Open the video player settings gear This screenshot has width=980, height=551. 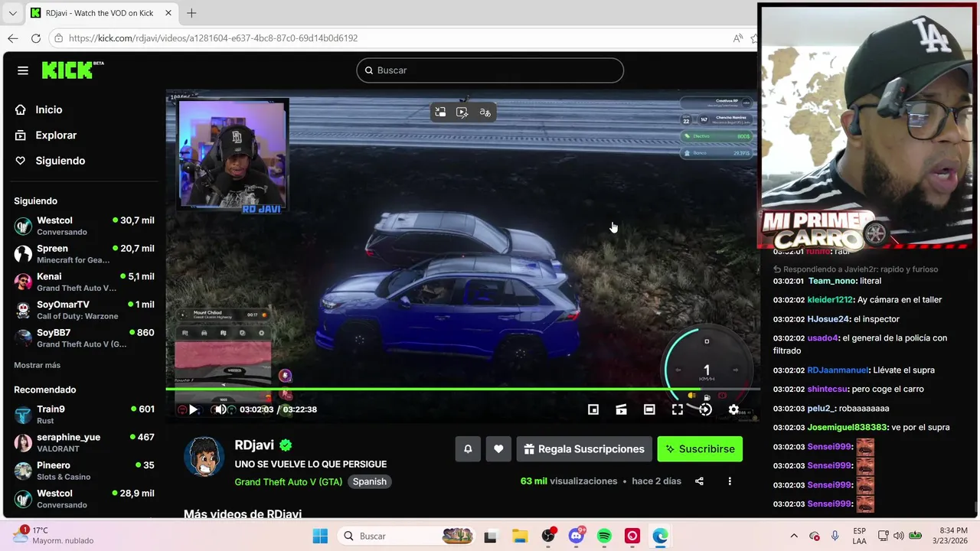point(733,409)
